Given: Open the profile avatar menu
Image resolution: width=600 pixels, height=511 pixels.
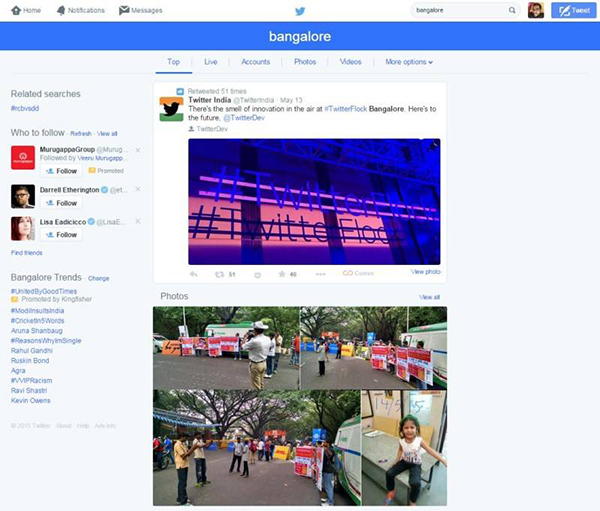Looking at the screenshot, I should click(x=536, y=10).
